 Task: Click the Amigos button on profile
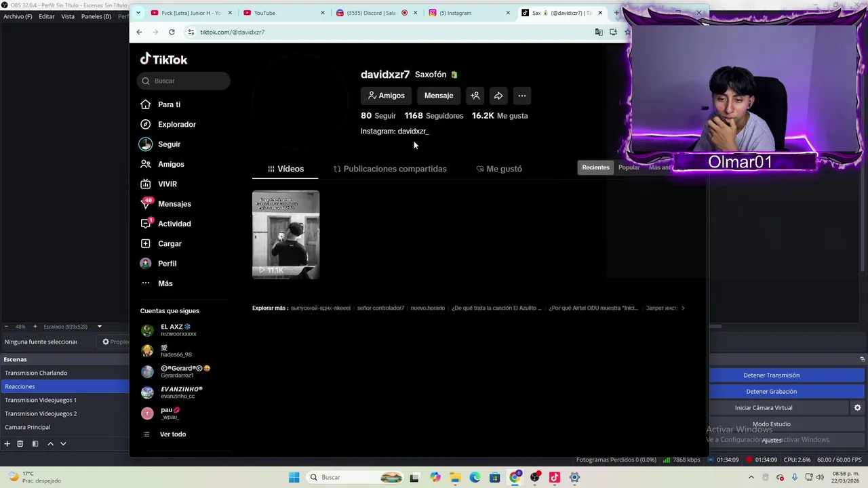click(x=386, y=96)
